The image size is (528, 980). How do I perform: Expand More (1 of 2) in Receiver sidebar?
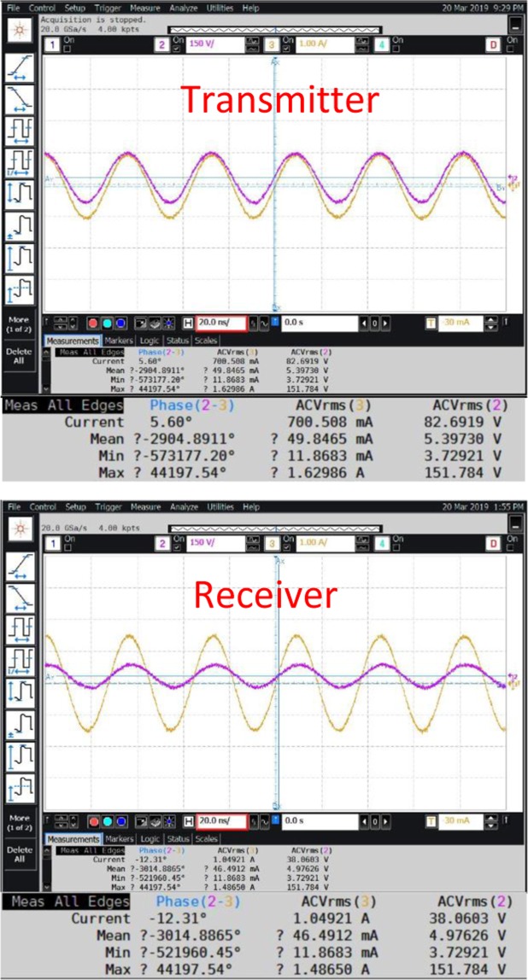tap(19, 823)
